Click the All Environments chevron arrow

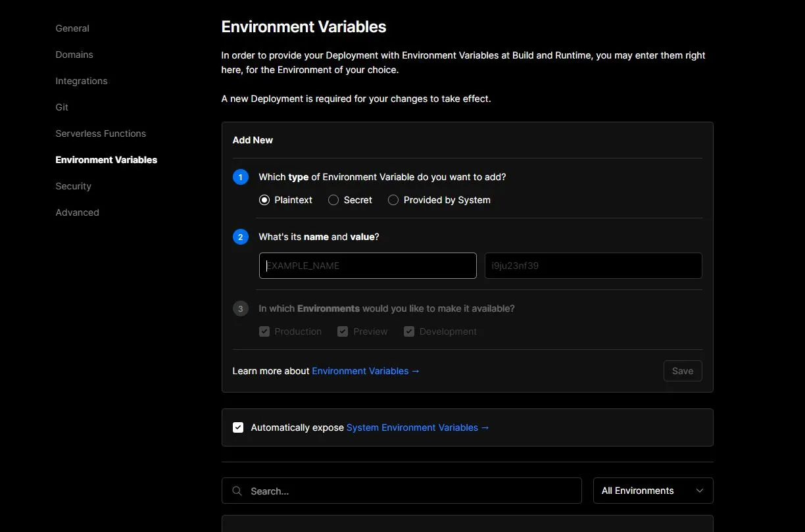[x=700, y=491]
